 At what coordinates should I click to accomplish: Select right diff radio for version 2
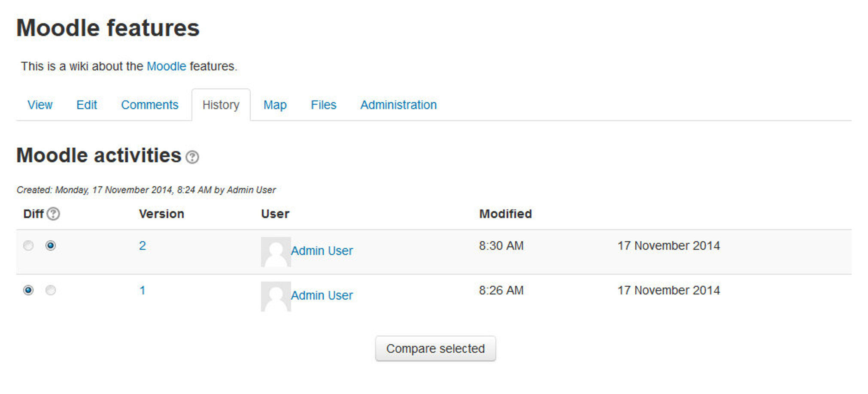[x=51, y=245]
